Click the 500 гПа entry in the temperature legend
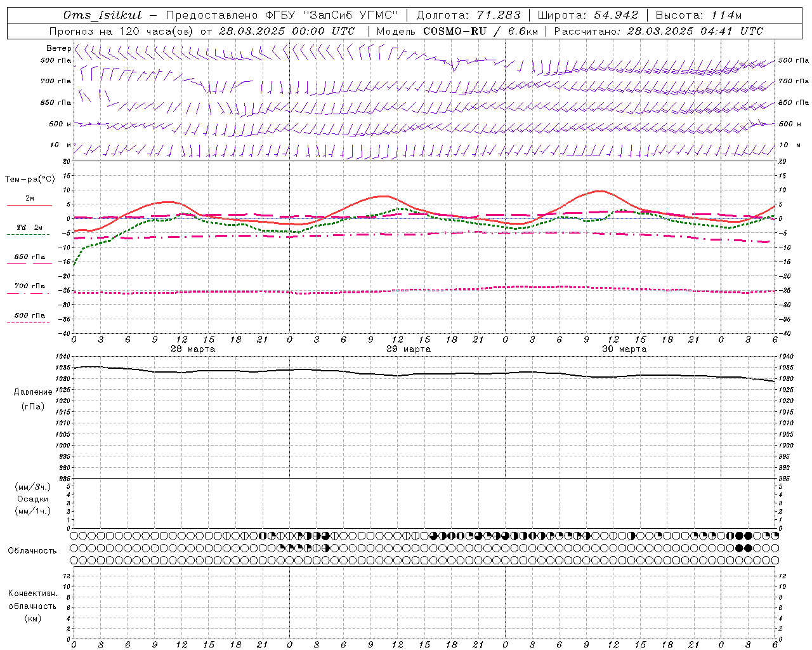The height and width of the screenshot is (650, 812). 30,315
